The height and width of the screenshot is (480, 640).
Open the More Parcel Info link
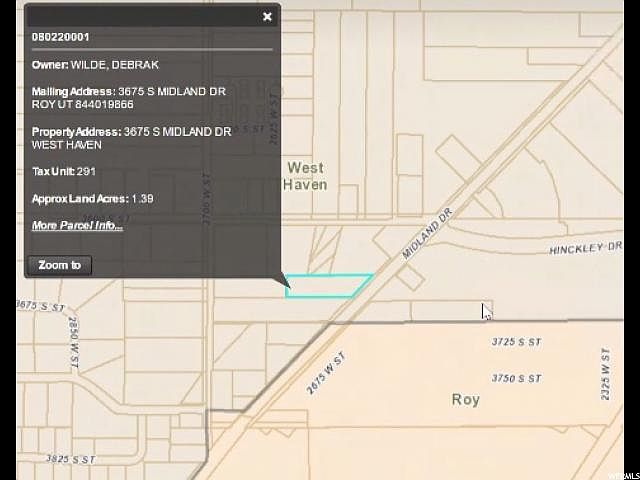point(77,225)
